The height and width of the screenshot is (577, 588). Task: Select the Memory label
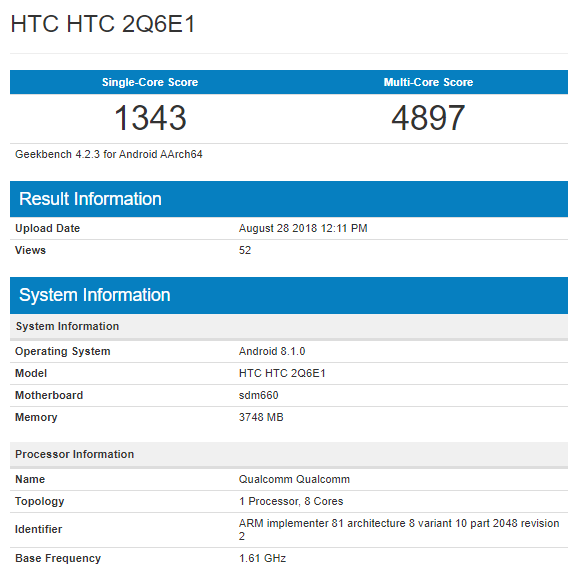click(36, 417)
